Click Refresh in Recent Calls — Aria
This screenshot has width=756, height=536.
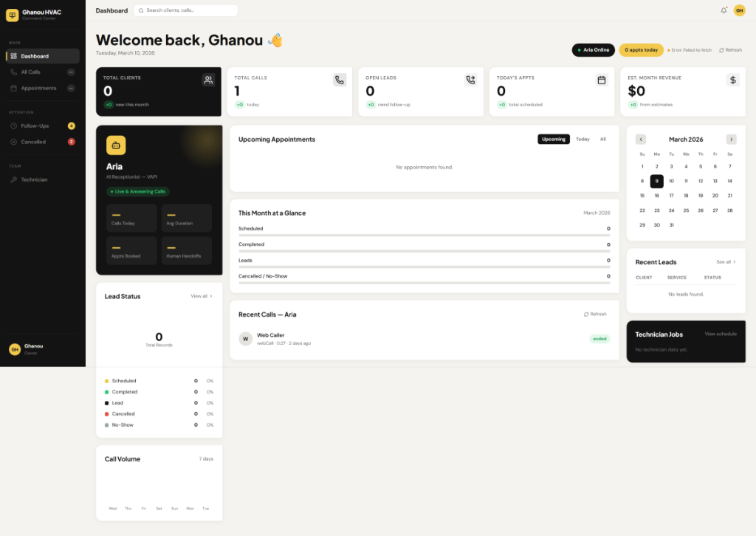597,313
